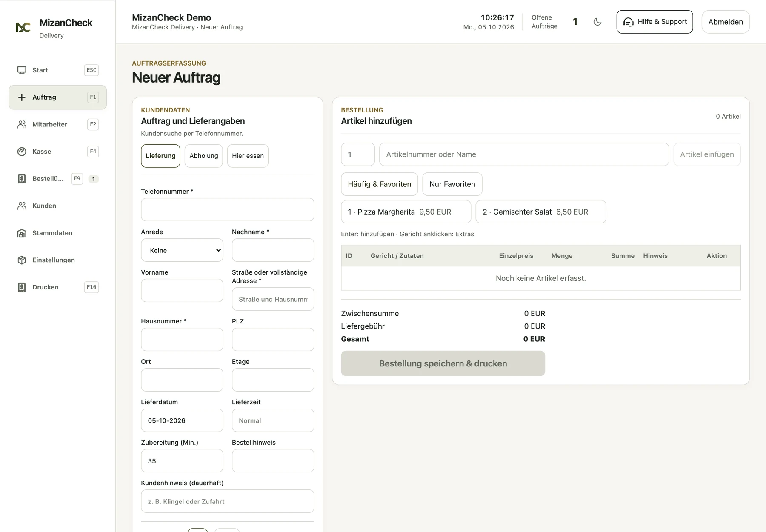This screenshot has width=766, height=532.
Task: Focus Artikelnummer oder Name field
Action: (524, 154)
